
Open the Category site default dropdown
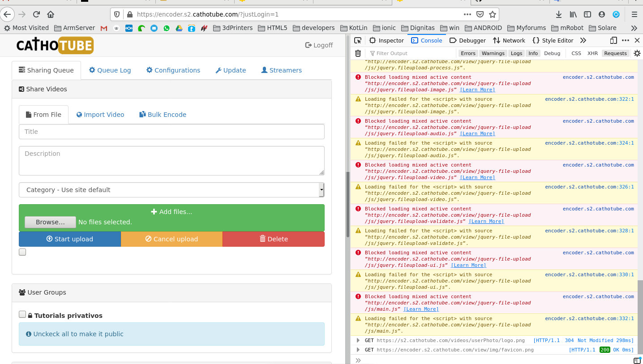point(321,189)
